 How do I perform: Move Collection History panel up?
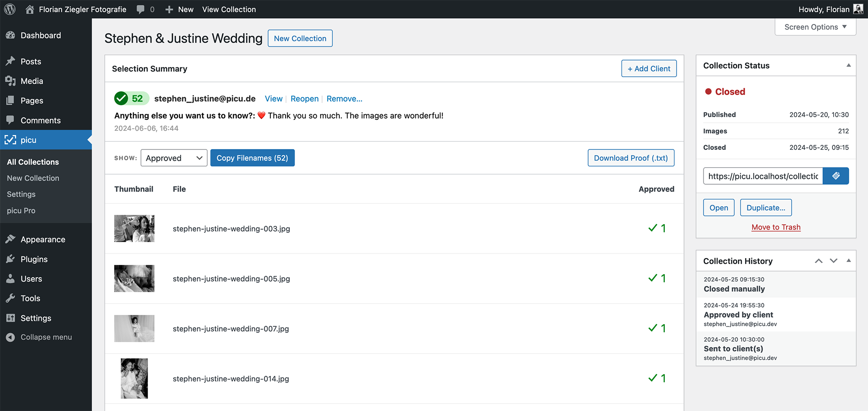pyautogui.click(x=819, y=261)
